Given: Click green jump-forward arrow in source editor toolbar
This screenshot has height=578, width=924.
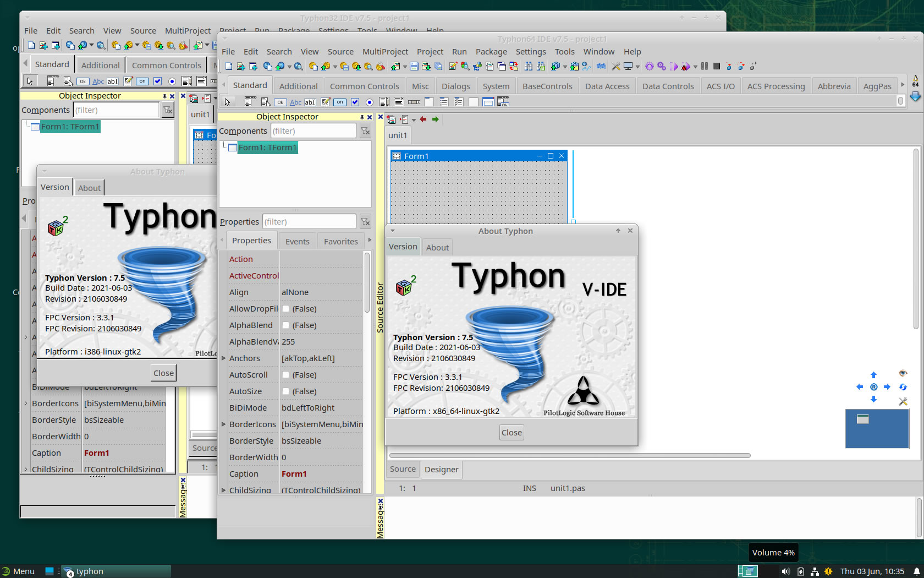Looking at the screenshot, I should (436, 119).
